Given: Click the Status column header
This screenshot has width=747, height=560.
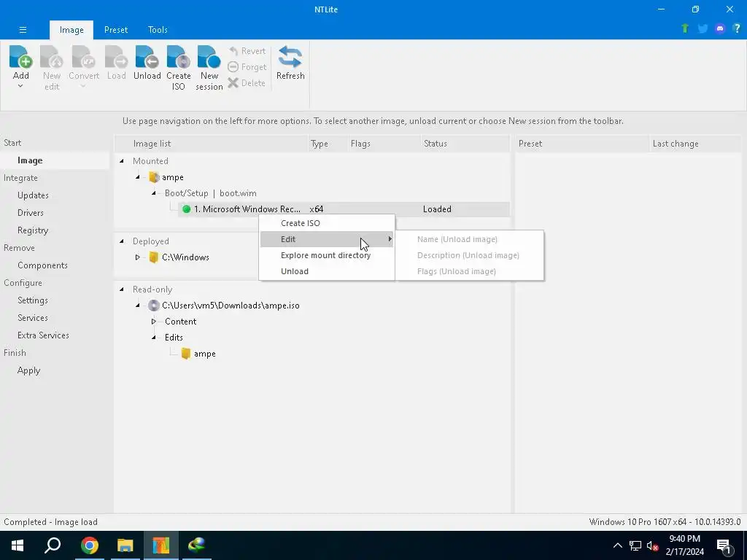Looking at the screenshot, I should point(465,144).
